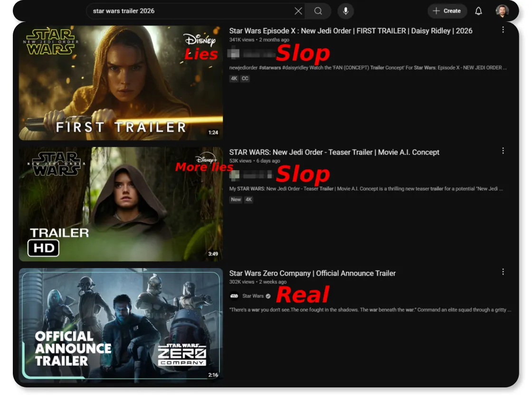This screenshot has width=532, height=395.
Task: Click '53K views • 6 days ago' text
Action: (x=255, y=161)
